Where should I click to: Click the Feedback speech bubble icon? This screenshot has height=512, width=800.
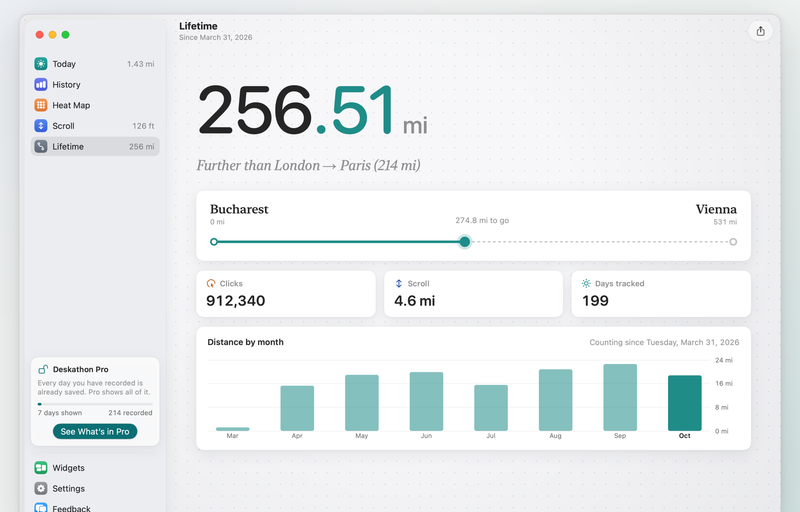(x=41, y=508)
